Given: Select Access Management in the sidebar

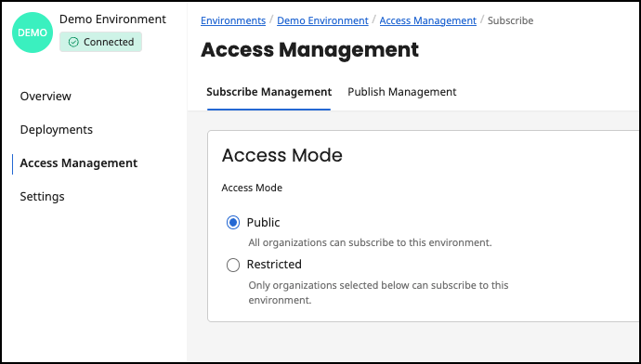Looking at the screenshot, I should (79, 163).
